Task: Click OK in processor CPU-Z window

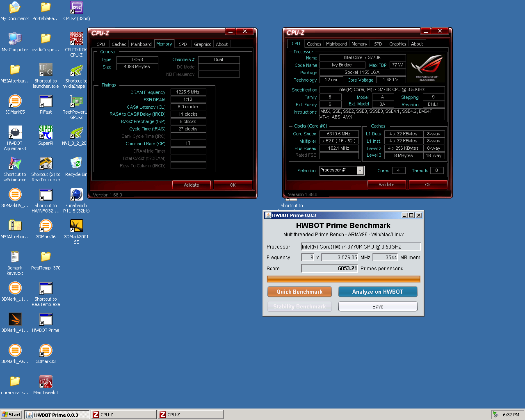Action: tap(428, 185)
